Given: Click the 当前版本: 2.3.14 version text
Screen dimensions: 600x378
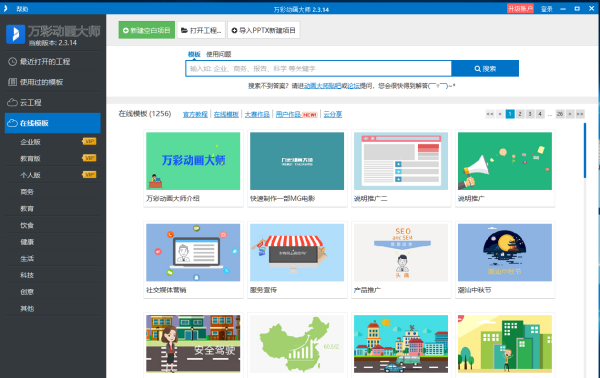Looking at the screenshot, I should 53,43.
